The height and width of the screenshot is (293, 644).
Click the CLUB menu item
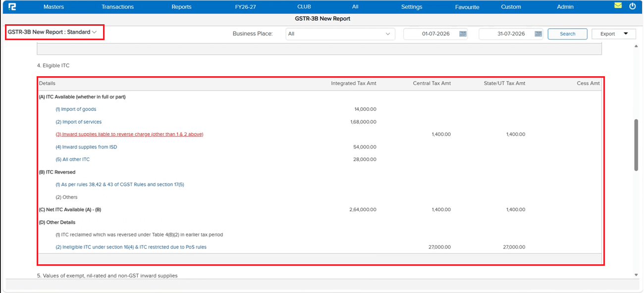pyautogui.click(x=304, y=7)
